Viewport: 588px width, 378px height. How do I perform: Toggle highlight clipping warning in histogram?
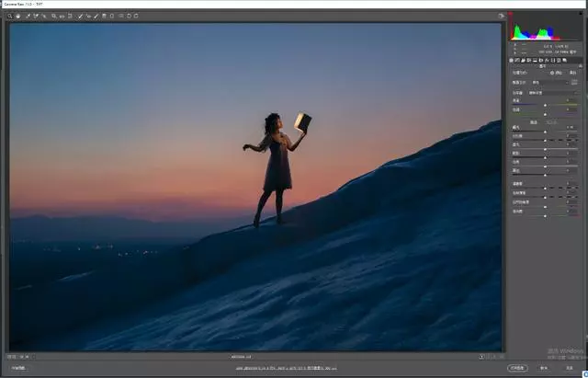click(581, 13)
